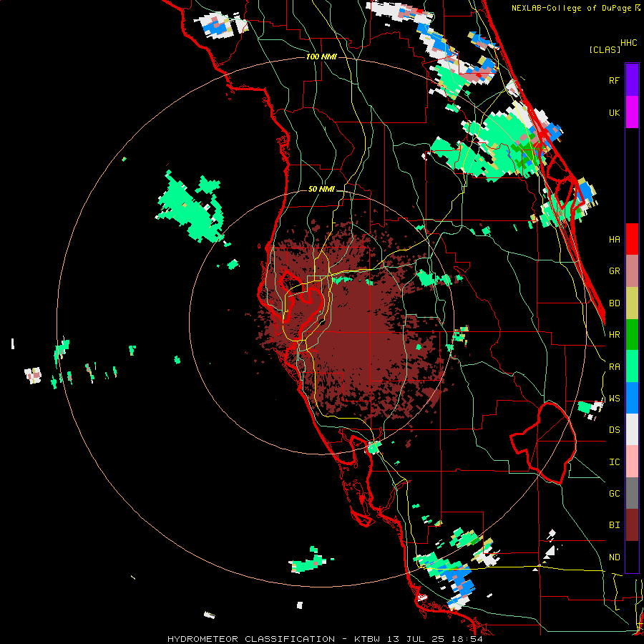Click the UK magenta legend swatch
This screenshot has height=644, width=644.
[x=632, y=112]
